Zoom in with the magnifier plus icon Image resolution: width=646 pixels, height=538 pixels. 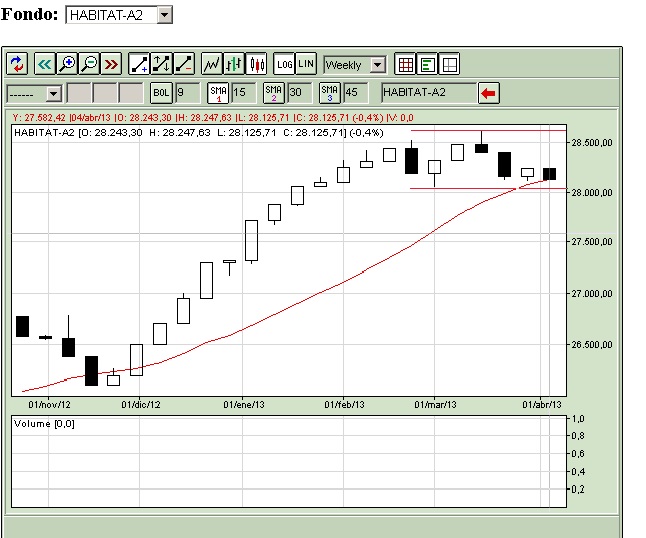[67, 64]
